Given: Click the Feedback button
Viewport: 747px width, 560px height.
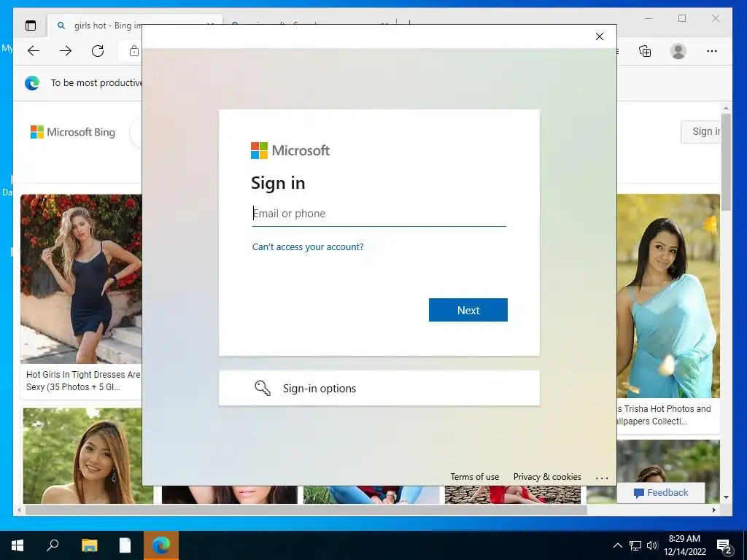Looking at the screenshot, I should pos(661,493).
